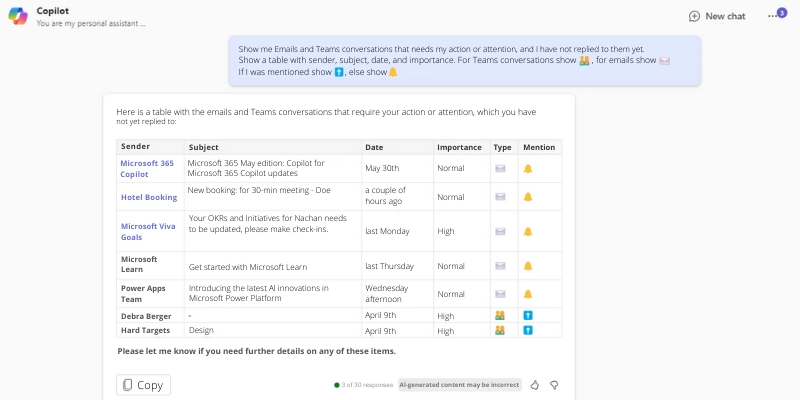Viewport: 800px width, 400px height.
Task: Click bell icon in Microsoft 365 Copilot row
Action: pyautogui.click(x=528, y=168)
